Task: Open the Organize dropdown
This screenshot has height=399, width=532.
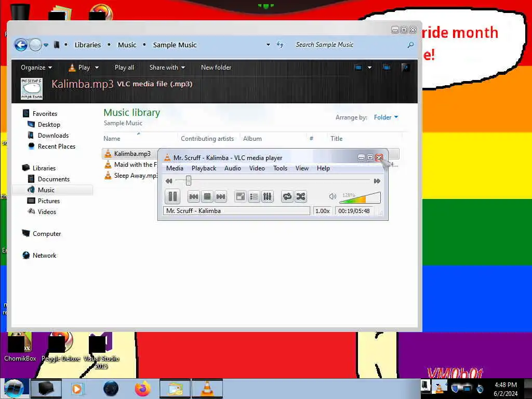Action: [x=36, y=68]
